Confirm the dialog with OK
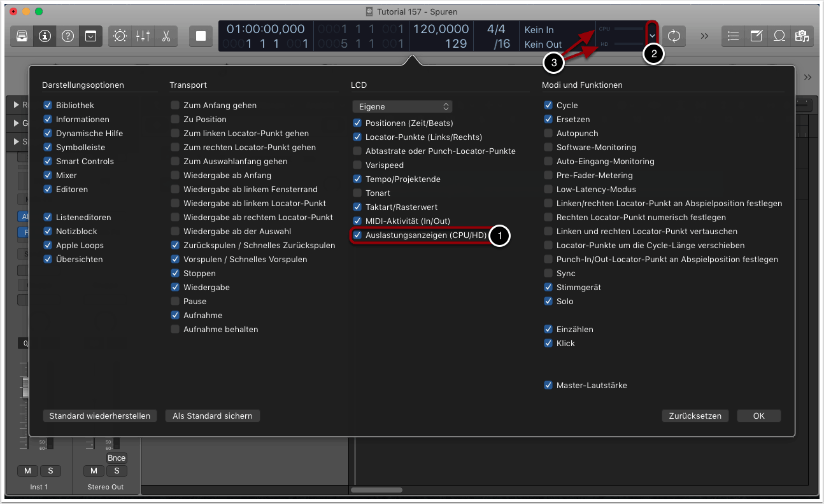 pyautogui.click(x=758, y=416)
